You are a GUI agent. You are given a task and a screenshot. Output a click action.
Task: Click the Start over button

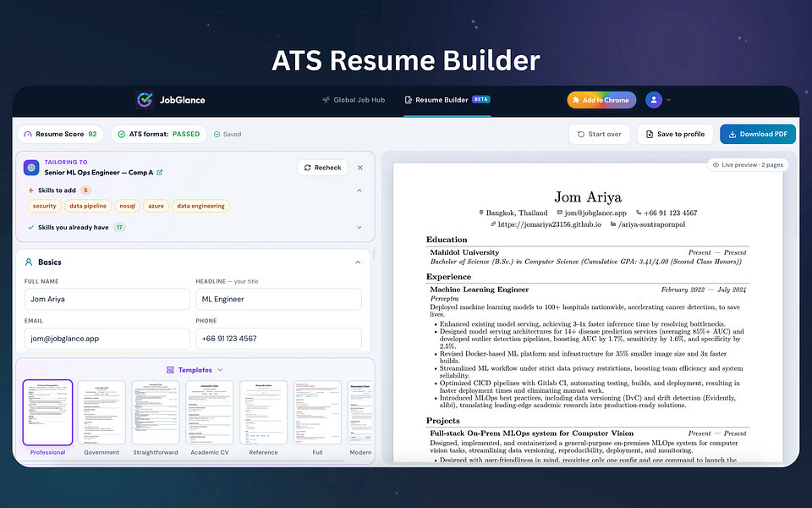(599, 135)
